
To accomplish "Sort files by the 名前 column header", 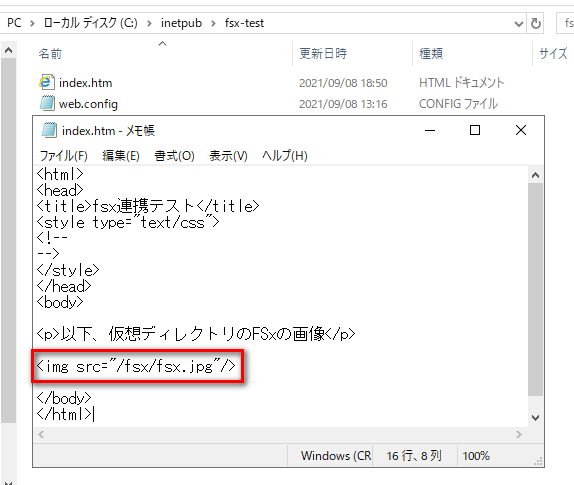I will pos(50,54).
